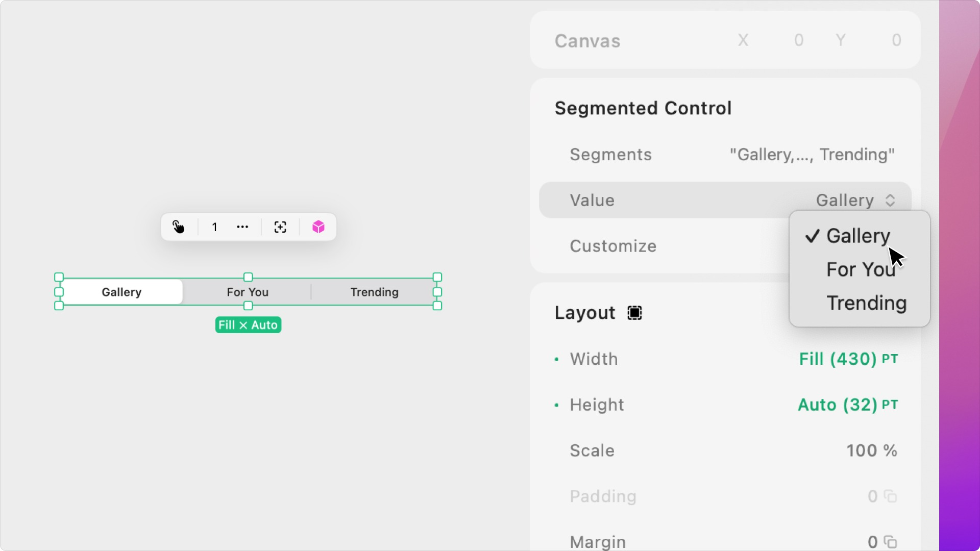Click the Scale 100 % value

[x=871, y=450]
